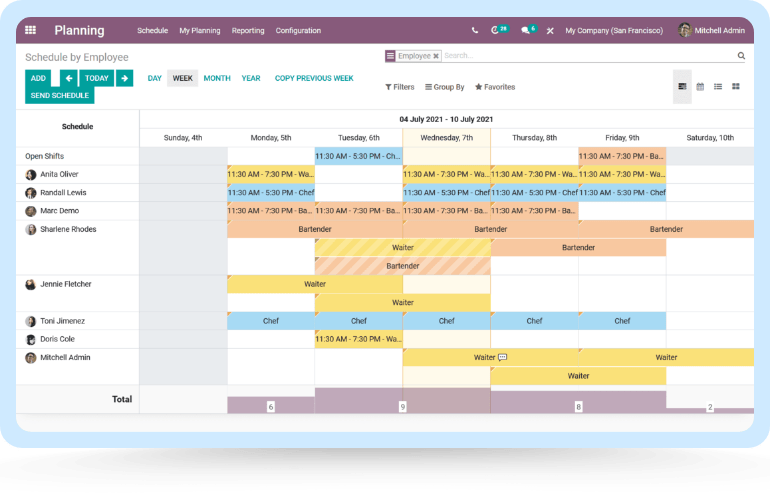The width and height of the screenshot is (770, 504).
Task: Remove the Employee filter tag
Action: click(436, 56)
